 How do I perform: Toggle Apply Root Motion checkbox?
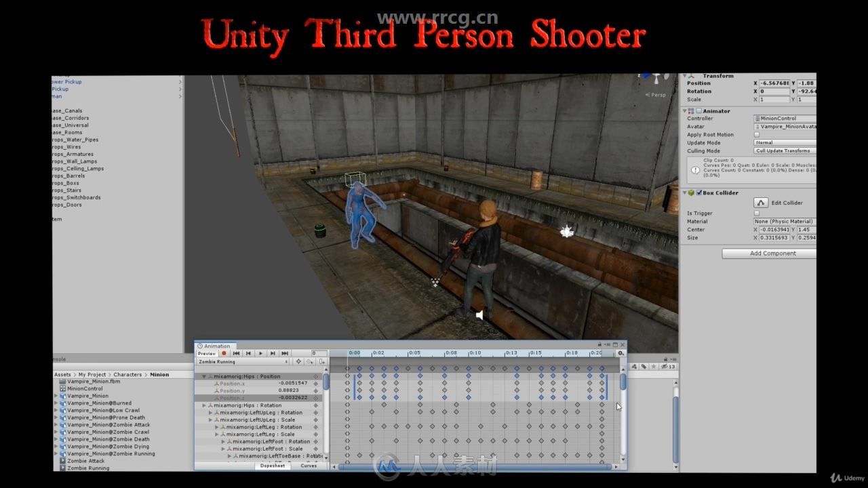[757, 134]
